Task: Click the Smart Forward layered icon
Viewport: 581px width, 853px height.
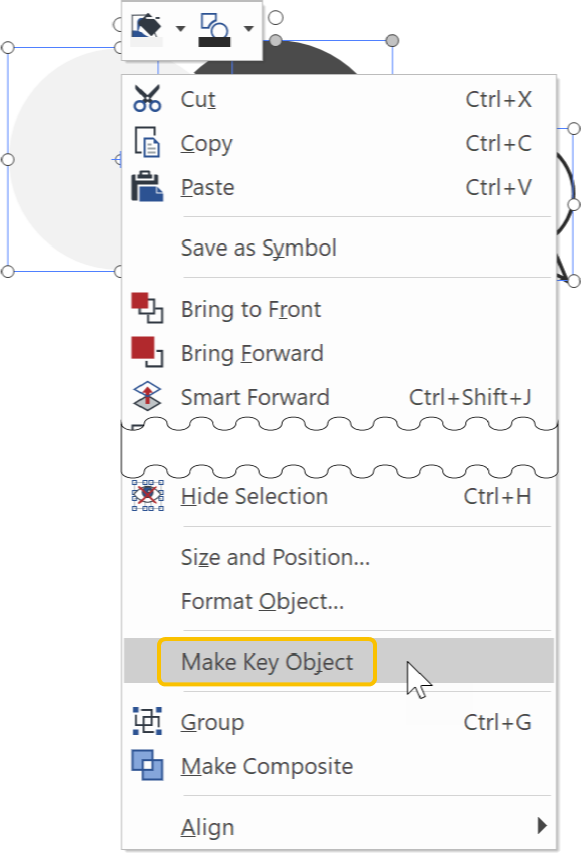Action: pos(146,397)
